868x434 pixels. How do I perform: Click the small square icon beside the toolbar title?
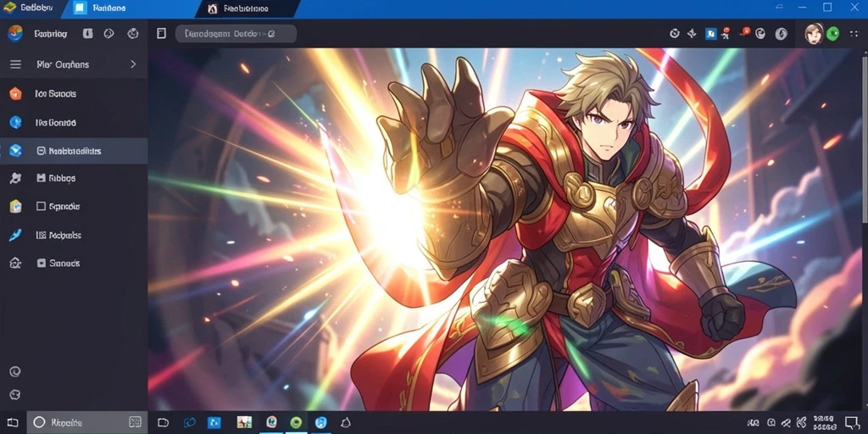point(87,33)
